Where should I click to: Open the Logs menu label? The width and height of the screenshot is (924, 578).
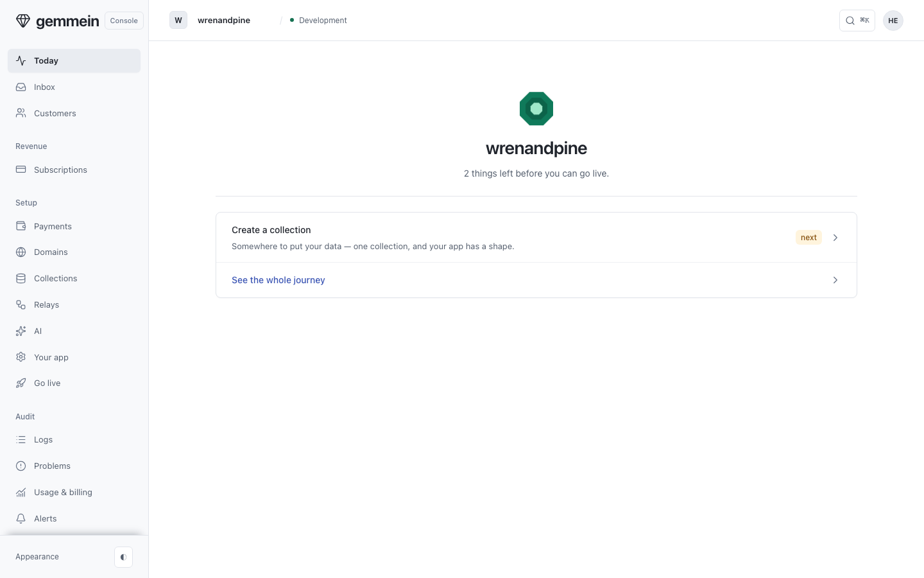[x=44, y=440]
